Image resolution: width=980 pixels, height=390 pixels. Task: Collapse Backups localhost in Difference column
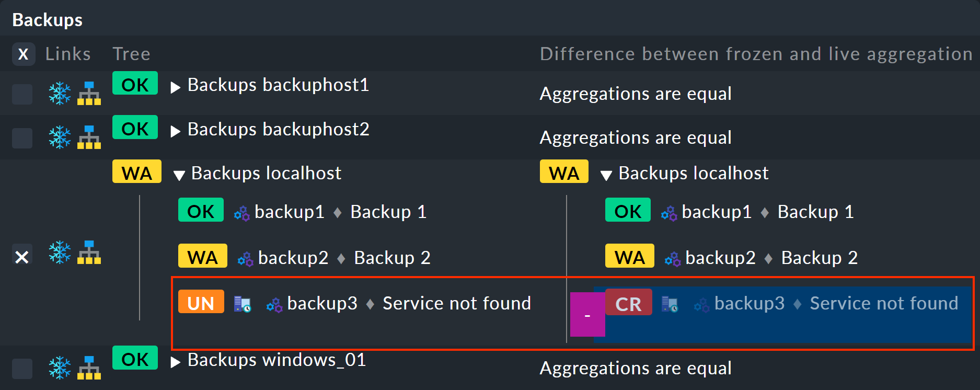coord(606,175)
